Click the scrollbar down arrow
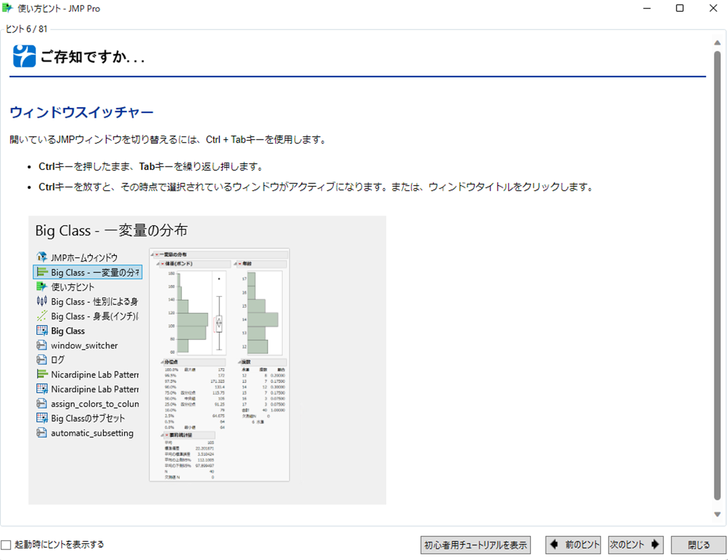This screenshot has height=560, width=728. 717,514
